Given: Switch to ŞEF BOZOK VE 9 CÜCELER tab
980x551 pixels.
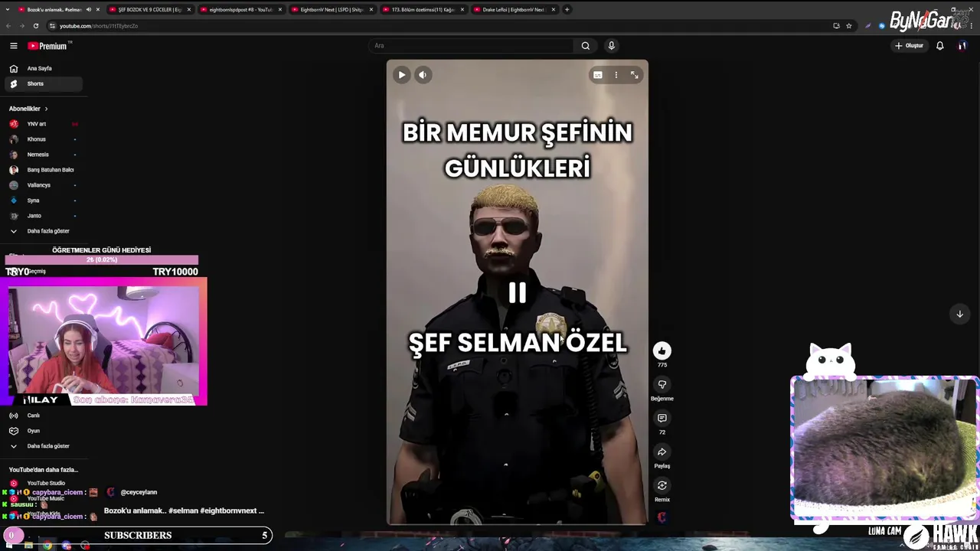Looking at the screenshot, I should pyautogui.click(x=149, y=9).
